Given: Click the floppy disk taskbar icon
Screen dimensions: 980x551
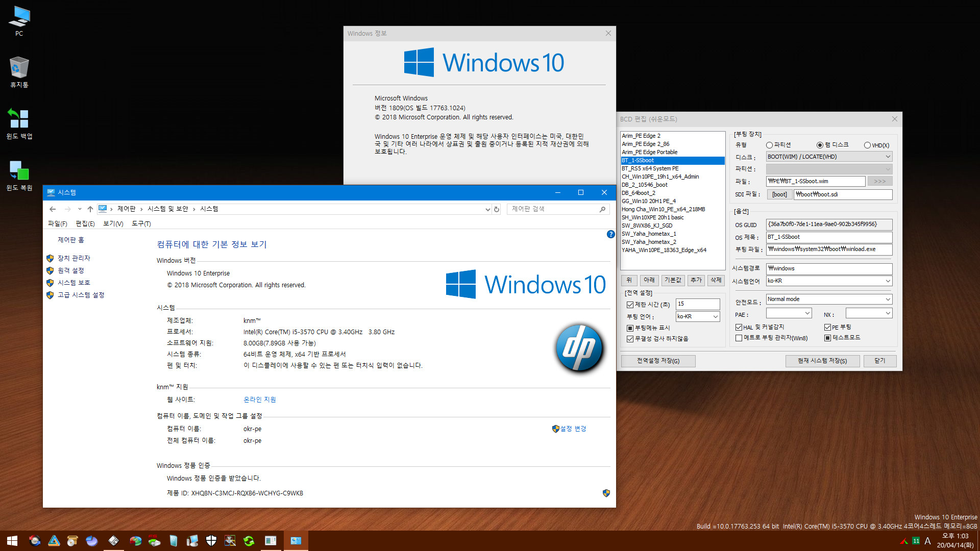Looking at the screenshot, I should tap(114, 541).
